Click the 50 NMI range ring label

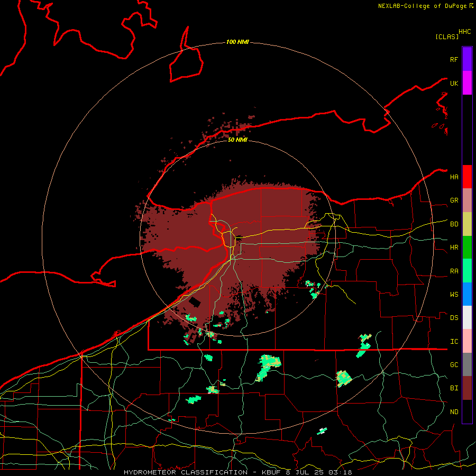coord(237,140)
